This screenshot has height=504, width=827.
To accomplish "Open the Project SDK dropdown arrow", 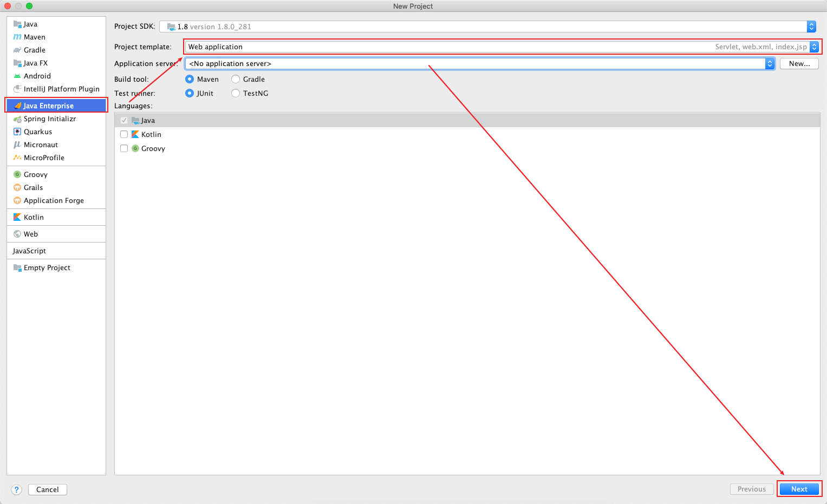I will pos(811,27).
